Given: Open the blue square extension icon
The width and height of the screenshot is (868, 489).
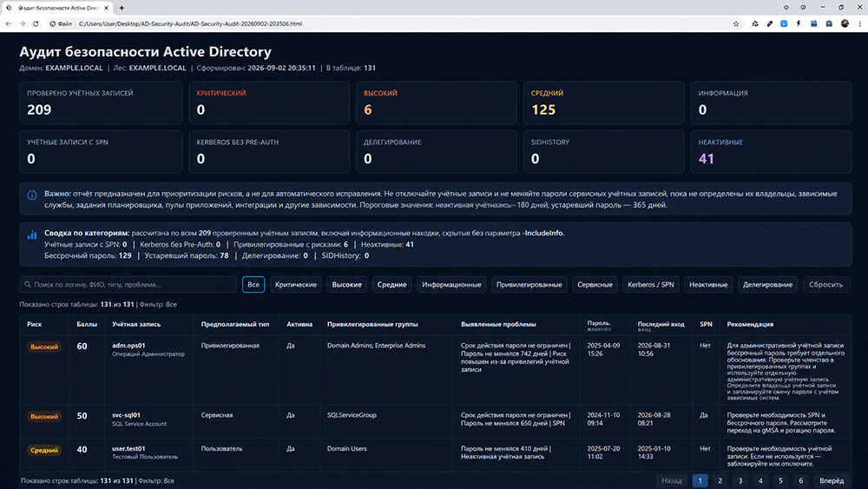Looking at the screenshot, I should 784,23.
